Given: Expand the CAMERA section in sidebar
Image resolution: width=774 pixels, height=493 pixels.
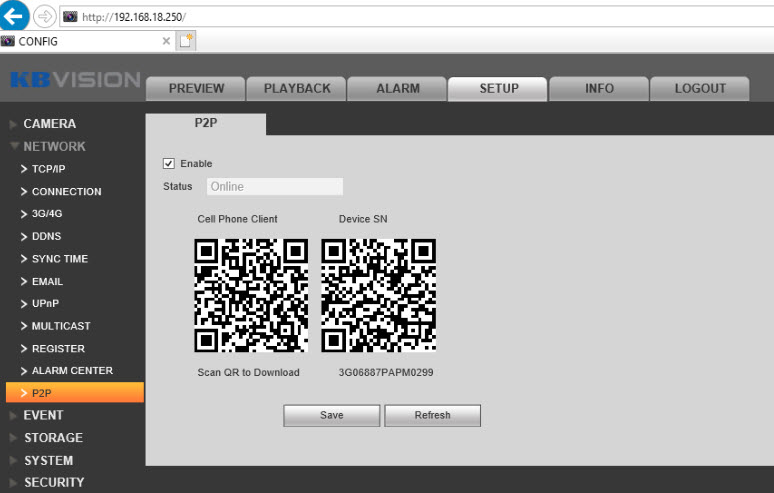Looking at the screenshot, I should [x=49, y=124].
